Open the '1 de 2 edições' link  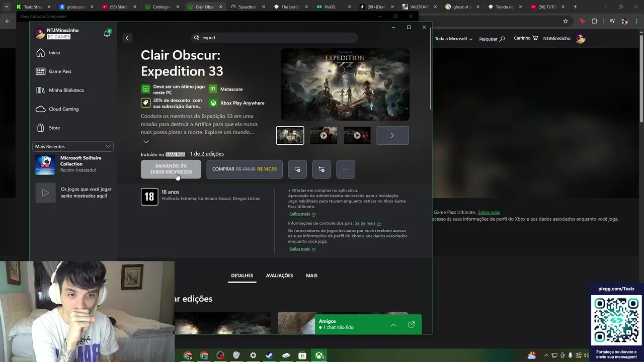click(207, 154)
